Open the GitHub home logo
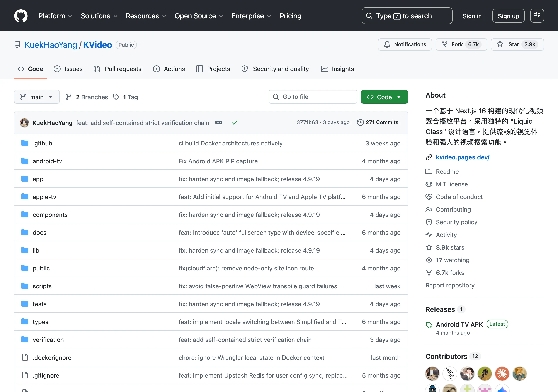Image resolution: width=558 pixels, height=392 pixels. 21,16
